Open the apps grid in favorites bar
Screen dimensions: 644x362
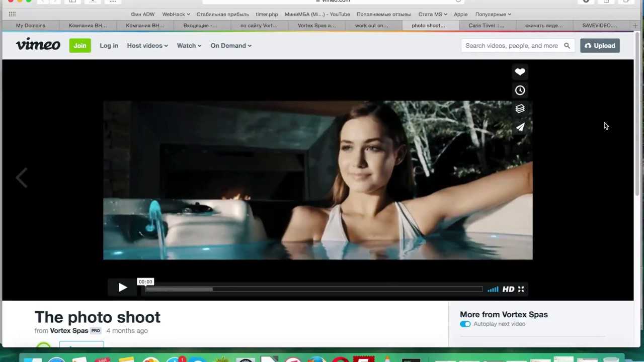[12, 14]
